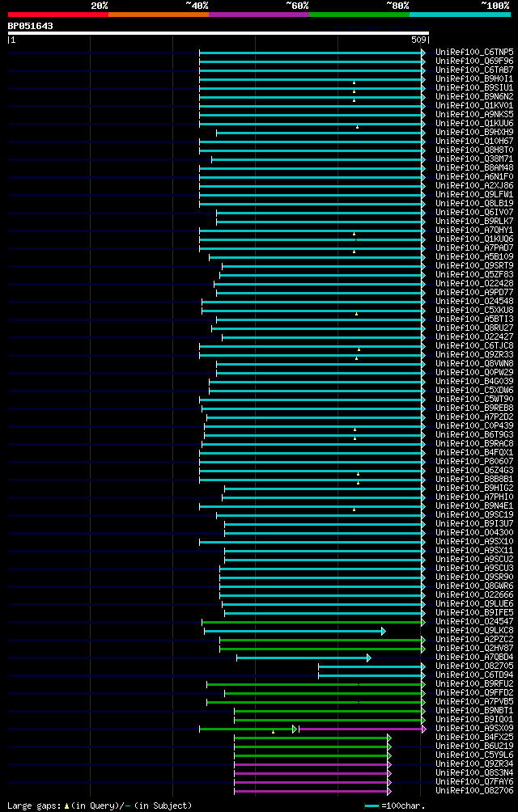Click the purple alignment bar for UniRef100_Q7FAY6
This screenshot has width=518, height=812.
pos(313,783)
